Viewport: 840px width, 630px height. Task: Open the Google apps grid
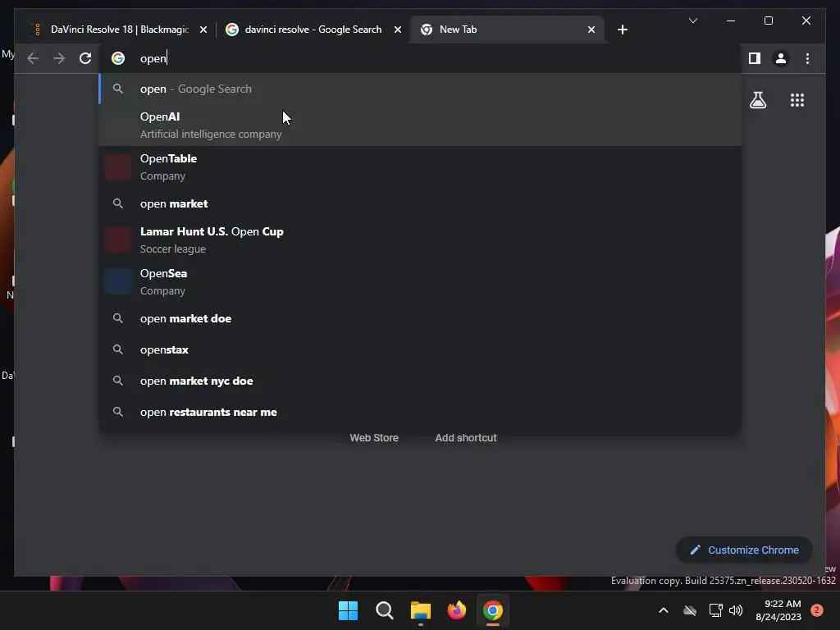(797, 100)
